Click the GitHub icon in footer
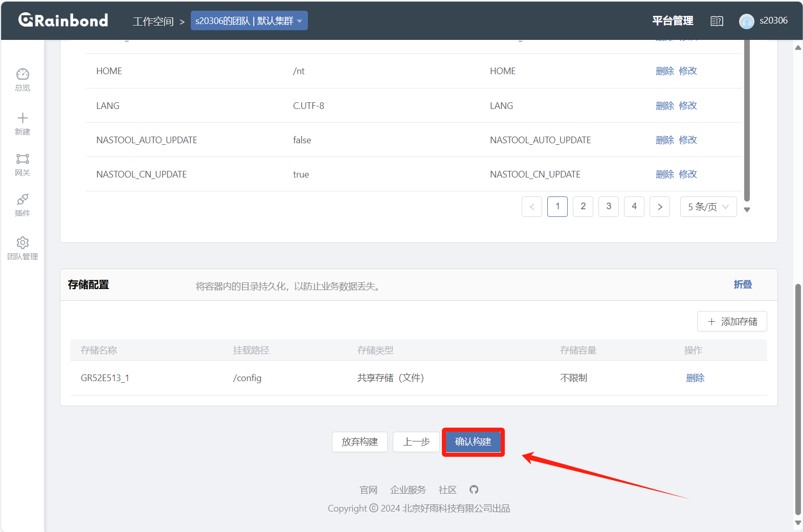The height and width of the screenshot is (532, 803). point(474,490)
